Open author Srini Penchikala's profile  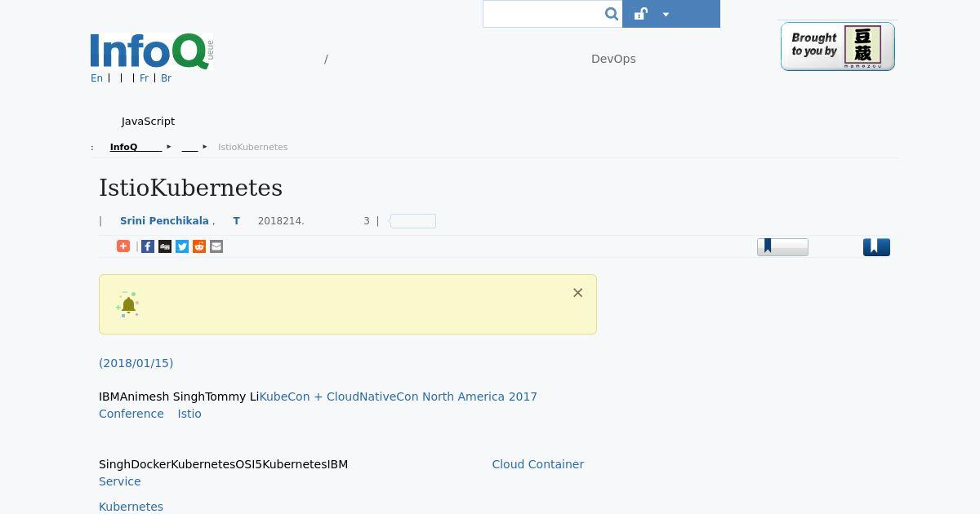[164, 221]
